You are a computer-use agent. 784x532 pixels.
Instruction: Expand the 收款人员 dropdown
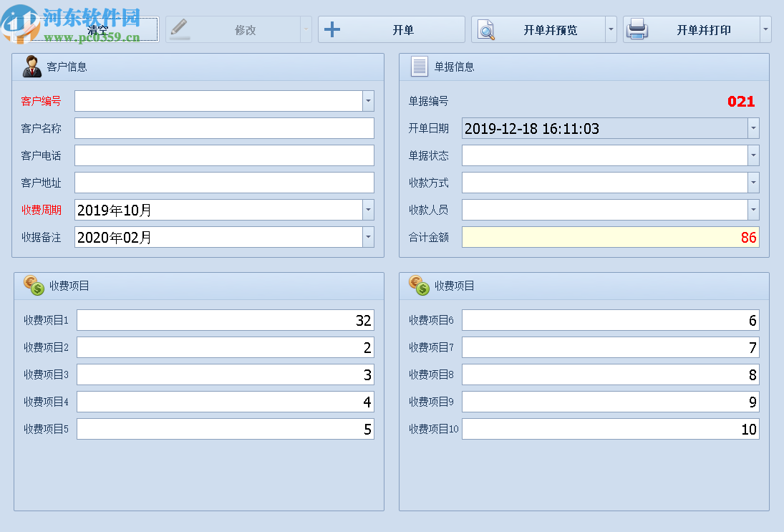(753, 210)
